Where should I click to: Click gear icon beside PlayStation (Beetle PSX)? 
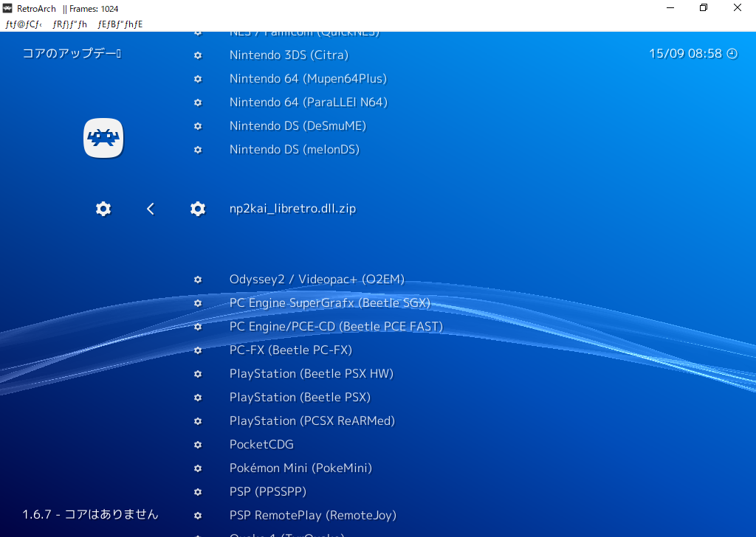click(x=198, y=398)
